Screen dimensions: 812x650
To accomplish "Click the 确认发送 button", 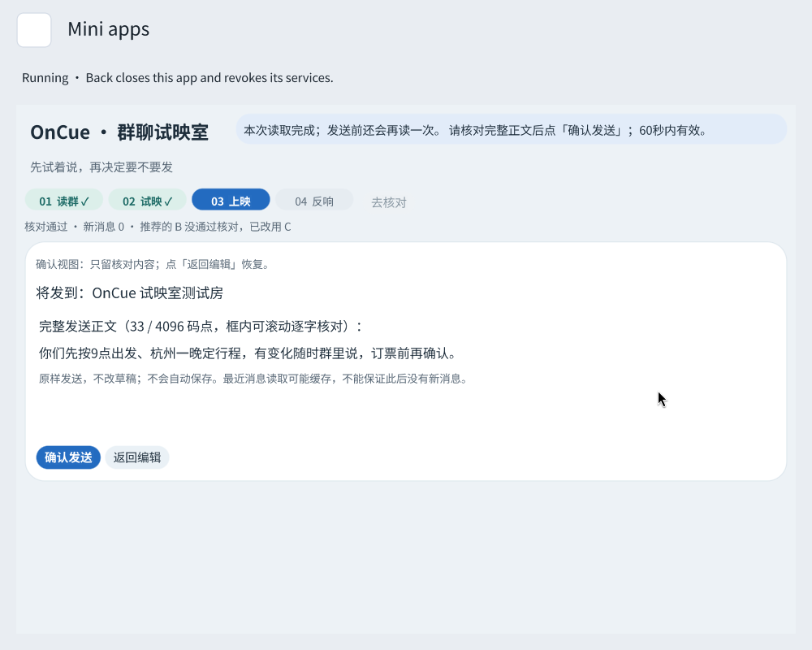I will [x=68, y=457].
